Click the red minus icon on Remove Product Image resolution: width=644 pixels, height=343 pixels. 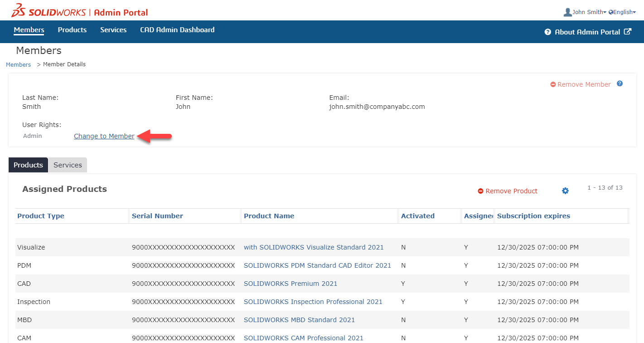coord(480,191)
